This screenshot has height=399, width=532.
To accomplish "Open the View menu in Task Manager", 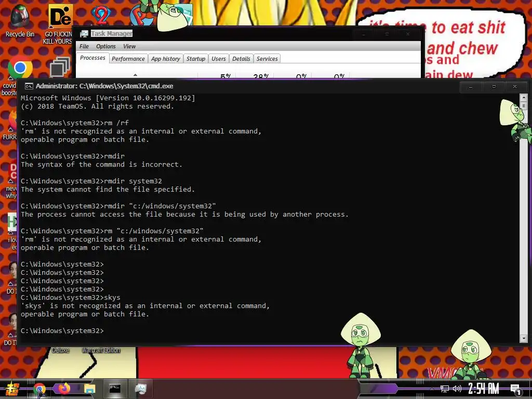I will [x=129, y=46].
